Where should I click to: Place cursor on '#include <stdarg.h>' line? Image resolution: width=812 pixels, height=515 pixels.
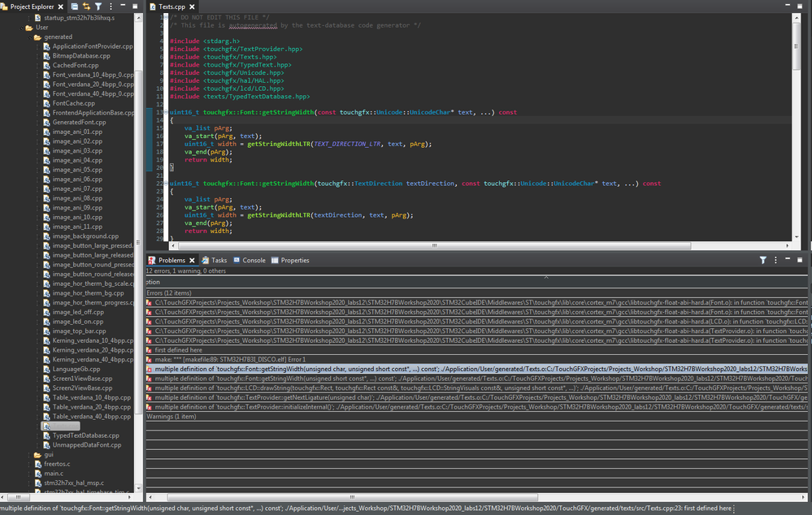[x=205, y=41]
